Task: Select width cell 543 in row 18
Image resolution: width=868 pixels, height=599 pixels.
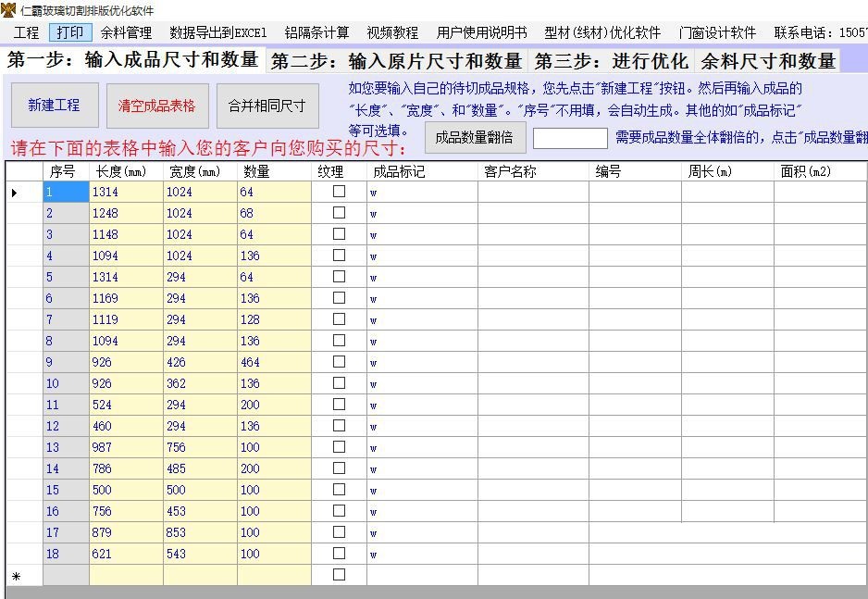Action: (x=201, y=555)
